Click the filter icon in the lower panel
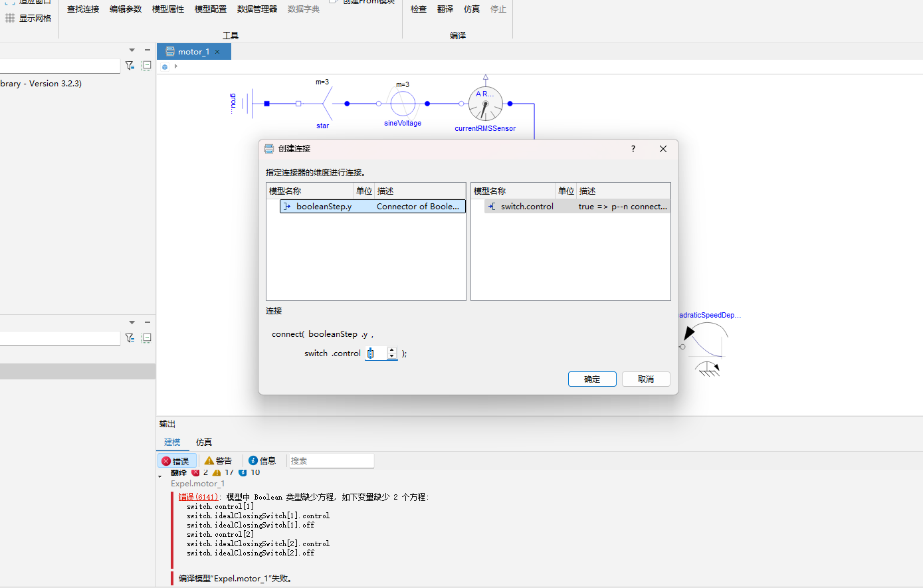 click(x=130, y=338)
